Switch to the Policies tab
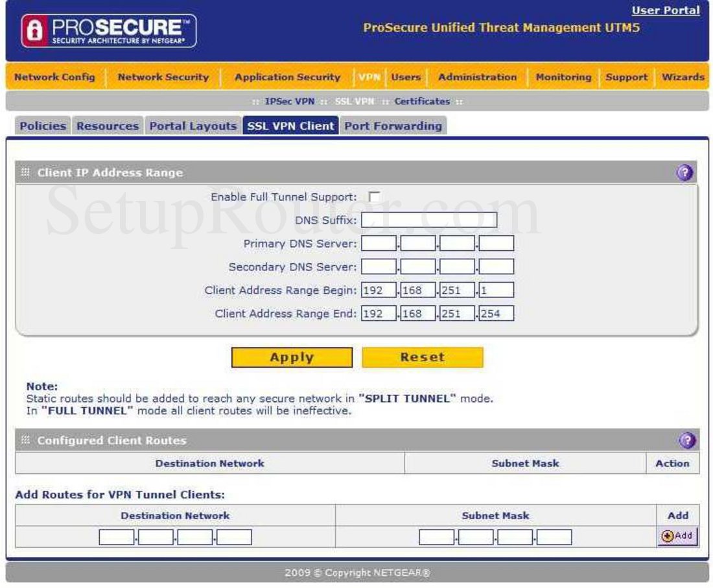The height and width of the screenshot is (588, 713). pos(43,126)
